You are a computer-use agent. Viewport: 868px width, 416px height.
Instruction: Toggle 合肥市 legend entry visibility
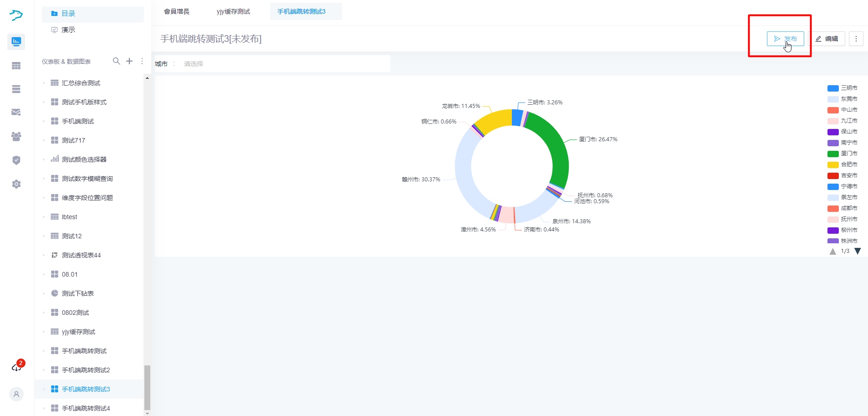click(842, 164)
